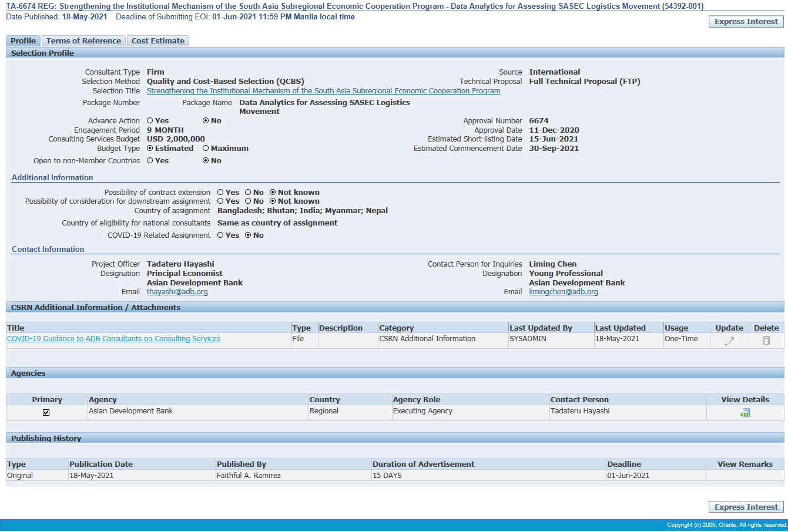This screenshot has height=532, width=788.
Task: Select No for downstream assignment consideration
Action: pyautogui.click(x=248, y=201)
